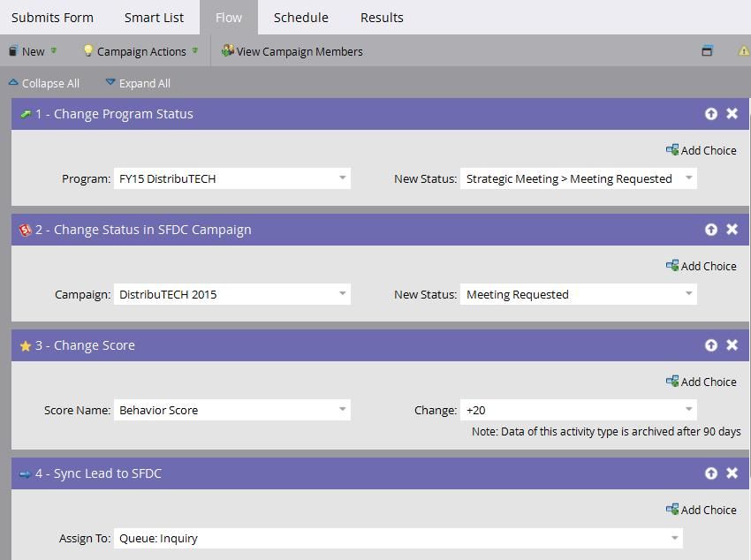This screenshot has height=560, width=751.
Task: Switch to the Smart List tab
Action: (x=154, y=18)
